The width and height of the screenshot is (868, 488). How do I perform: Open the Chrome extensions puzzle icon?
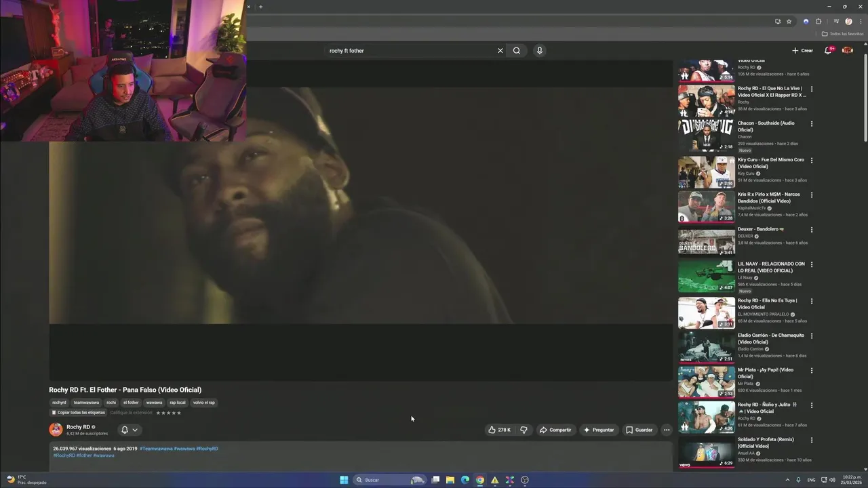818,21
